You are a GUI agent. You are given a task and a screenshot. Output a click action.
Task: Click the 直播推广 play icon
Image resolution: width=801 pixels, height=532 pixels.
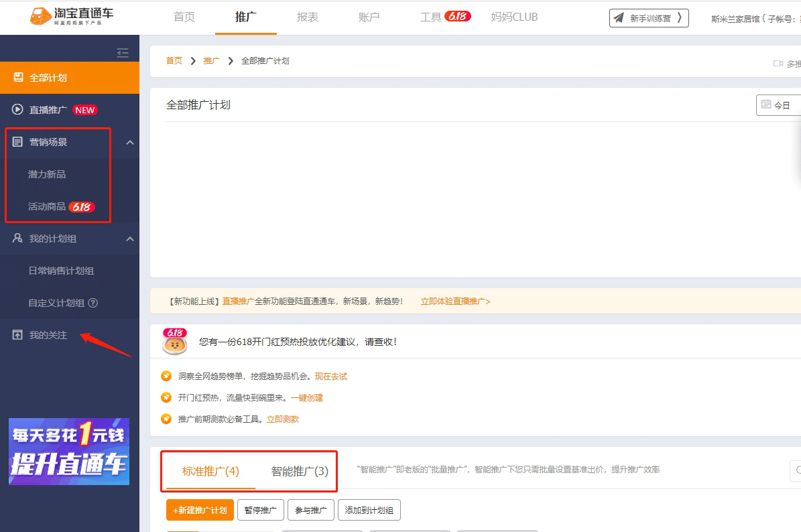pyautogui.click(x=18, y=110)
